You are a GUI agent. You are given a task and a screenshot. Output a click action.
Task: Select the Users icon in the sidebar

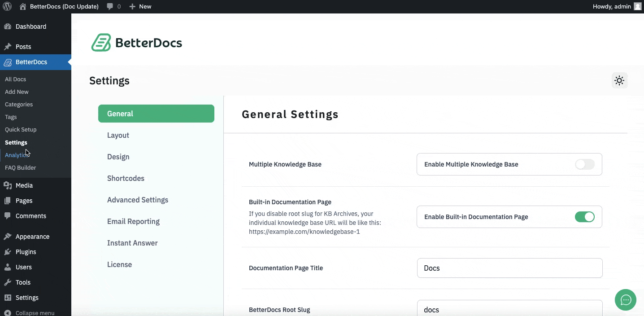coord(7,267)
